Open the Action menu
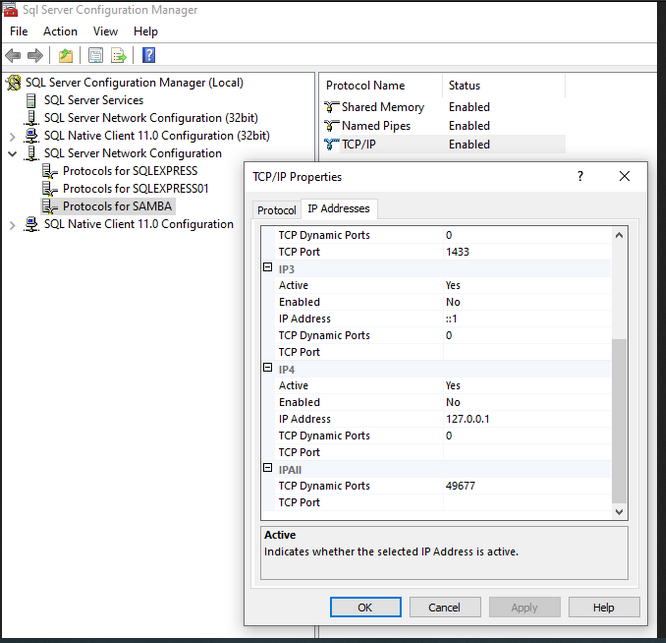666x643 pixels. (60, 31)
